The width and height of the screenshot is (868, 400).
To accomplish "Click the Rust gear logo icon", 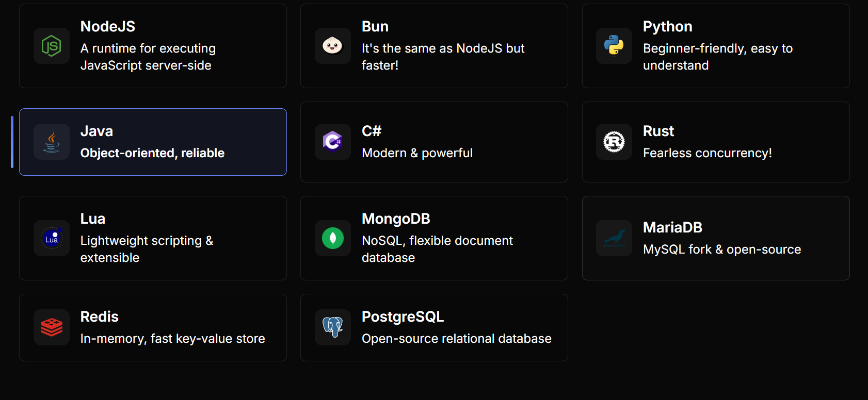I will [614, 142].
